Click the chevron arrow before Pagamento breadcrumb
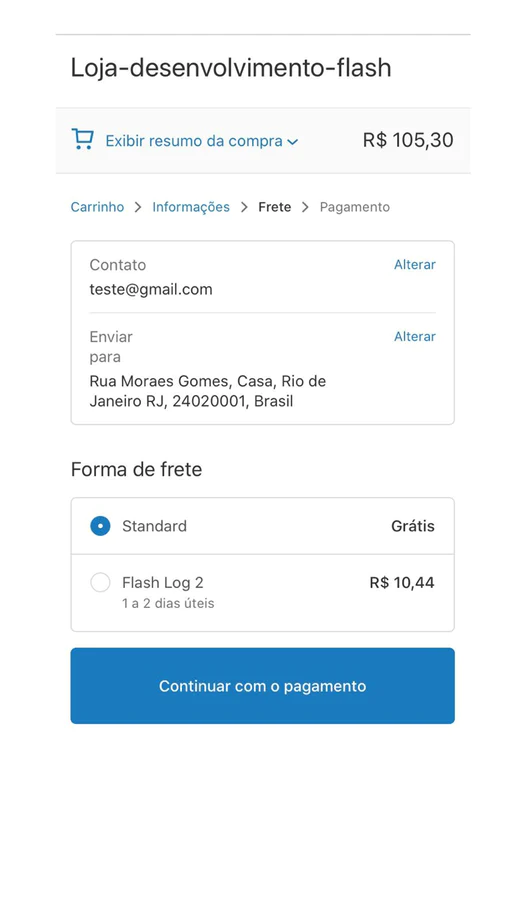Image resolution: width=506 pixels, height=900 pixels. click(305, 207)
